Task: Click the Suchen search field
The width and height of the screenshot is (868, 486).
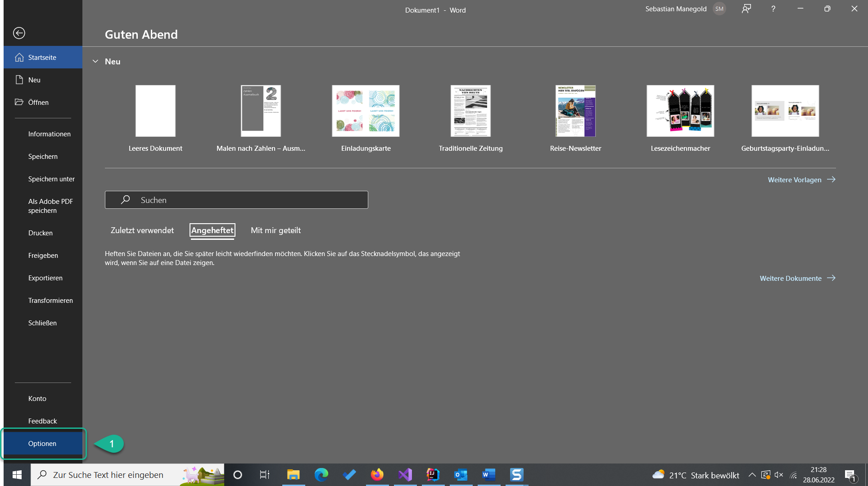Action: tap(236, 200)
